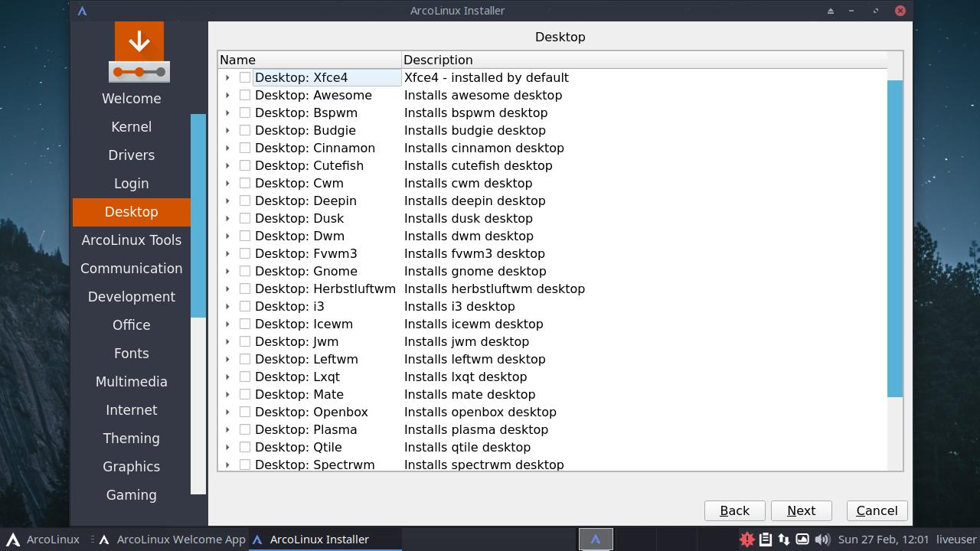Check the Desktop: Bspwm box
The image size is (980, 551).
click(x=245, y=112)
